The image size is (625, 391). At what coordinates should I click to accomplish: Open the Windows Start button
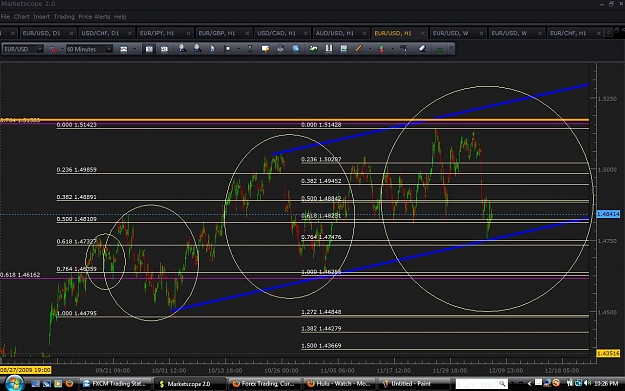click(14, 383)
